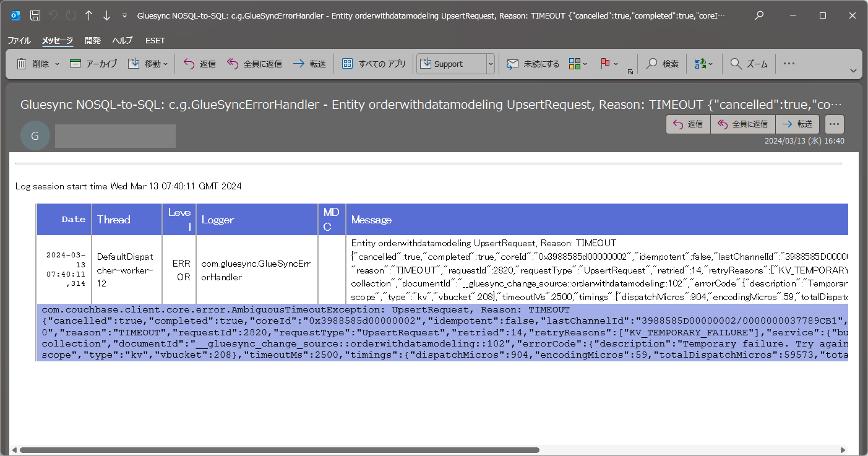Open the color categories dropdown
This screenshot has width=868, height=456.
pyautogui.click(x=578, y=64)
